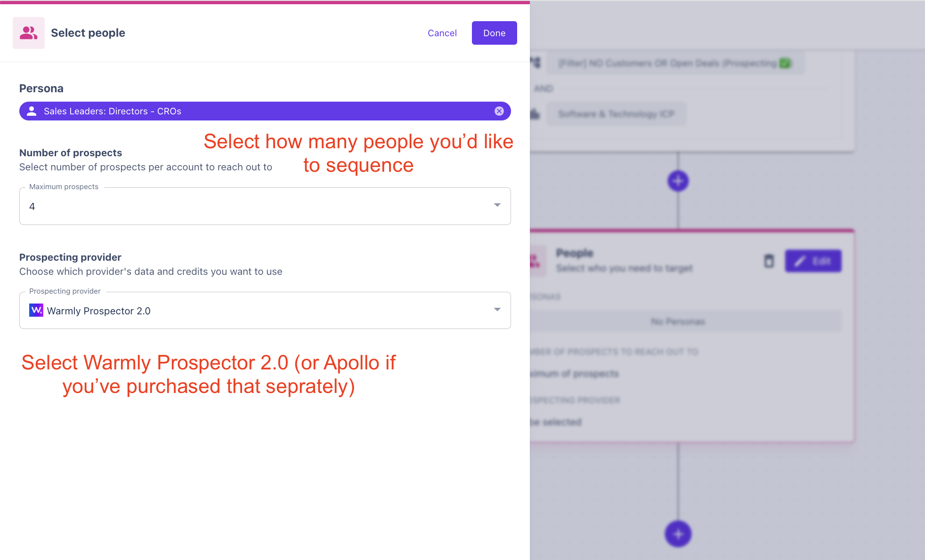Screen dimensions: 925x560
Task: Cancel the Select people dialog
Action: coord(442,33)
